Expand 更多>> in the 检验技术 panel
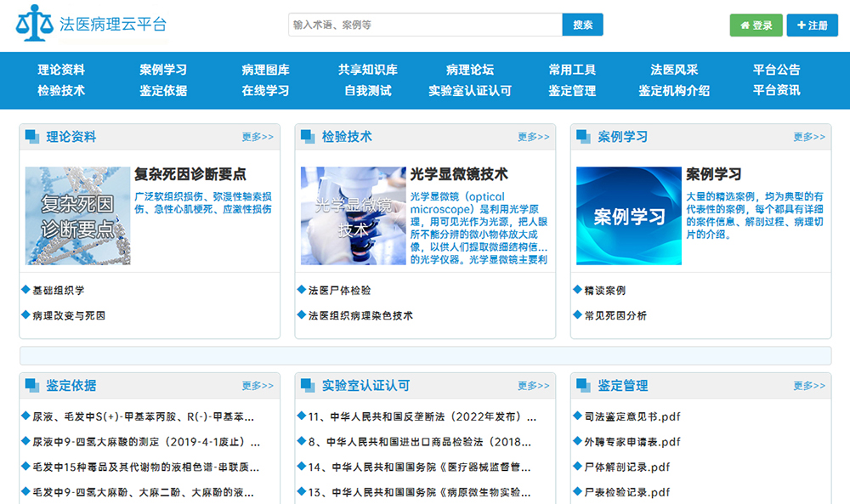The image size is (850, 504). (x=533, y=137)
